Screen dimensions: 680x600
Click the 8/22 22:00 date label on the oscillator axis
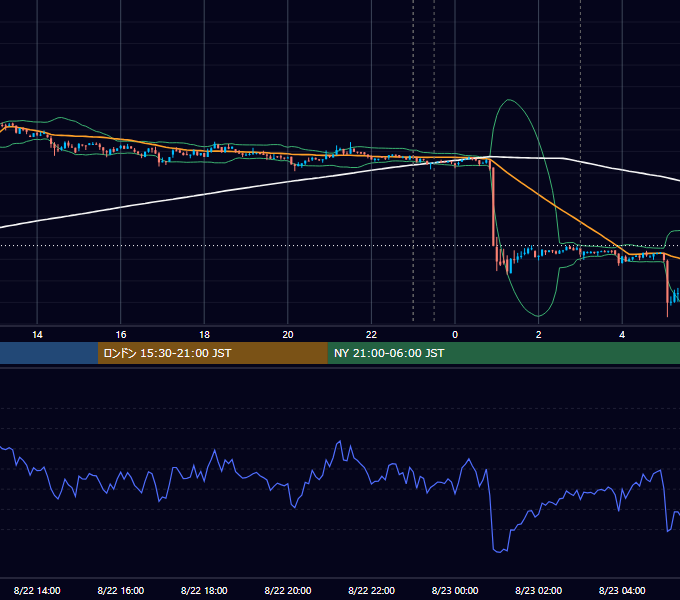tap(371, 590)
